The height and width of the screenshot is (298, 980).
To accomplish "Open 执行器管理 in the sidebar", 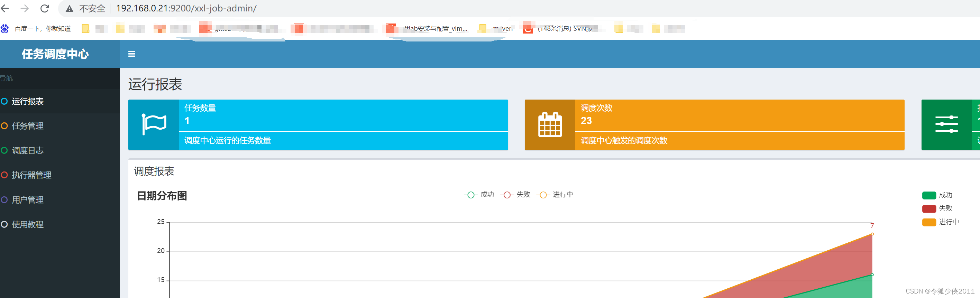I will point(60,175).
